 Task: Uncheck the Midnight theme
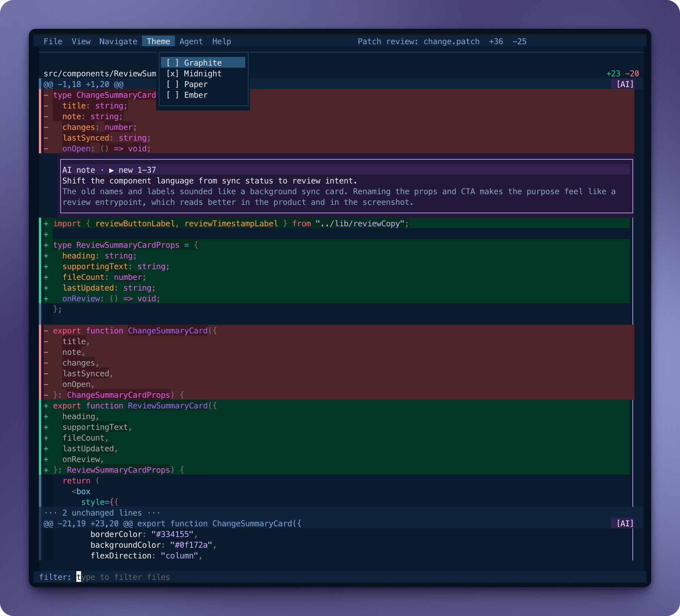(x=173, y=74)
